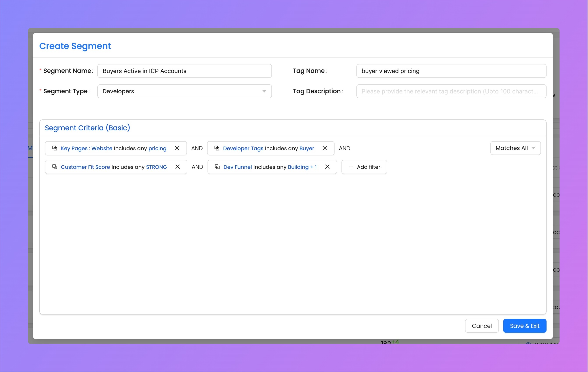Open the Segment Type dropdown
Viewport: 588px width, 372px height.
pyautogui.click(x=184, y=91)
